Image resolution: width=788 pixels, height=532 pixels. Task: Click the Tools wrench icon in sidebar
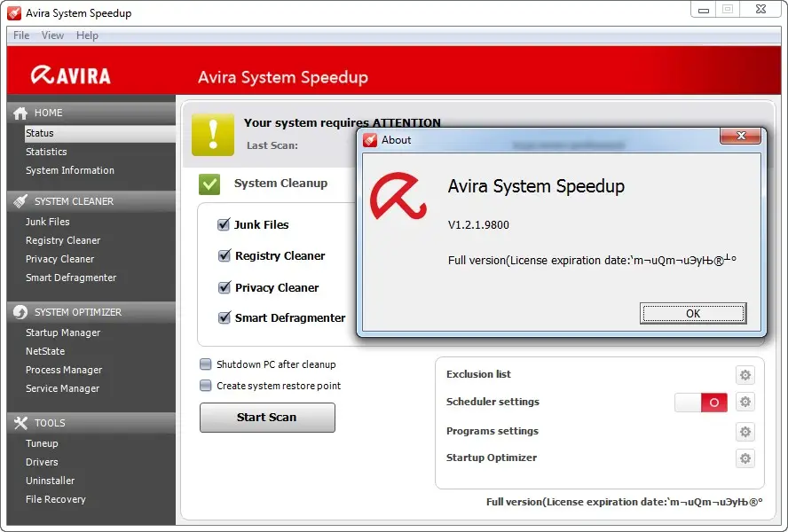(x=20, y=423)
